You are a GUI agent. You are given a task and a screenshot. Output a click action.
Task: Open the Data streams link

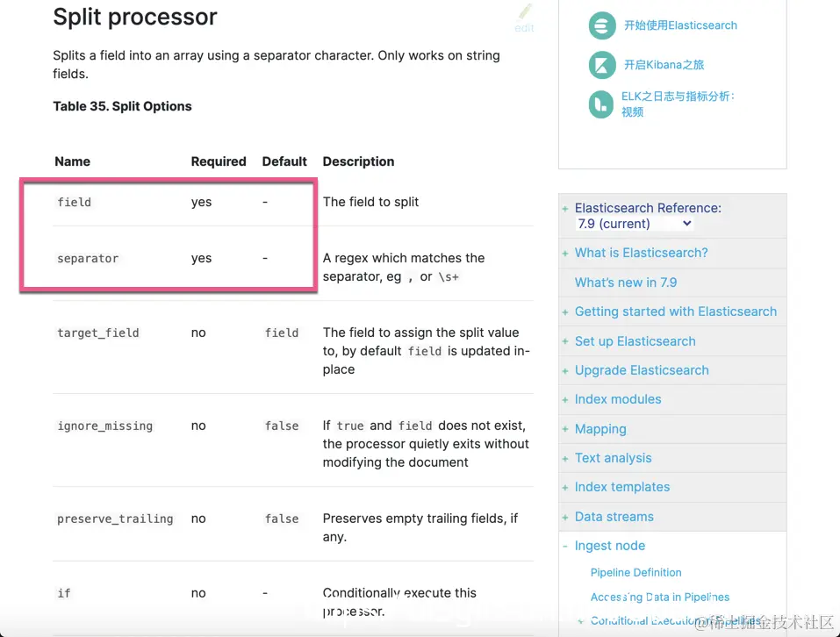[x=614, y=517]
